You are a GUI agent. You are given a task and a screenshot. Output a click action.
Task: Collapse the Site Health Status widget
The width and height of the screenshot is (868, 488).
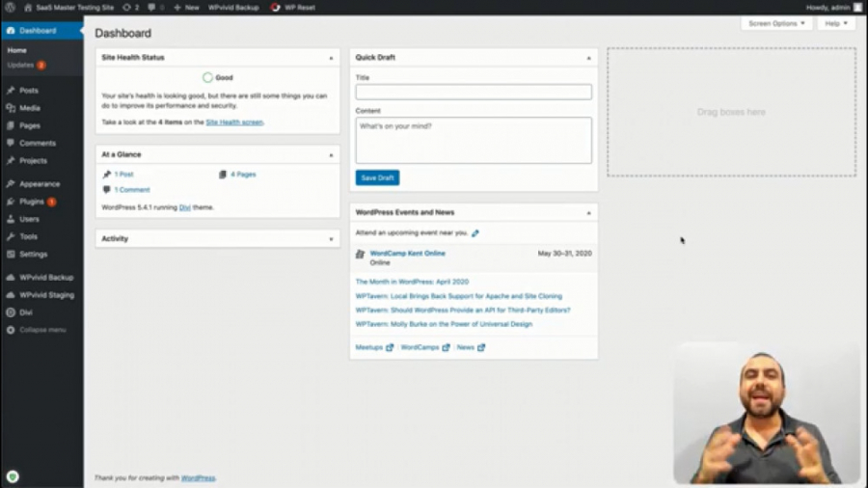(331, 58)
